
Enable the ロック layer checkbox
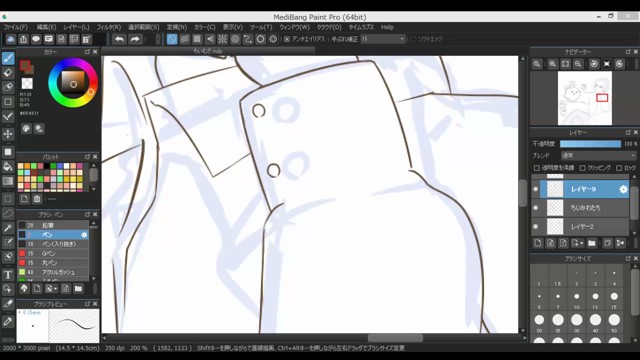coord(619,168)
